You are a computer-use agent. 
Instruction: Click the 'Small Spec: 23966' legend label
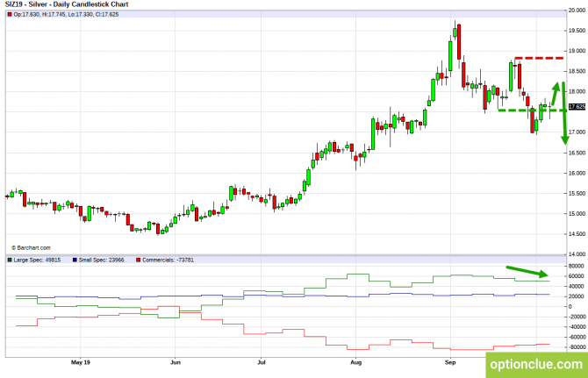[101, 260]
